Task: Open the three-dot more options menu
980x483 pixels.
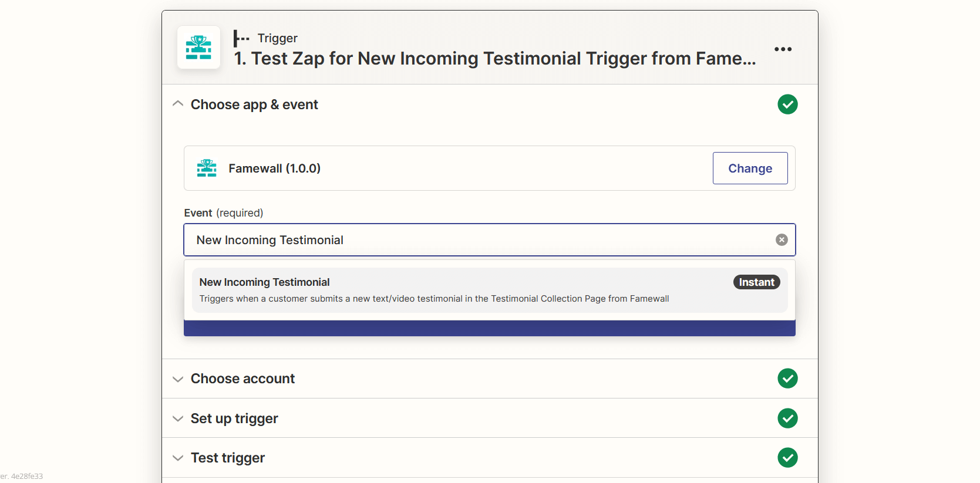Action: pos(783,49)
